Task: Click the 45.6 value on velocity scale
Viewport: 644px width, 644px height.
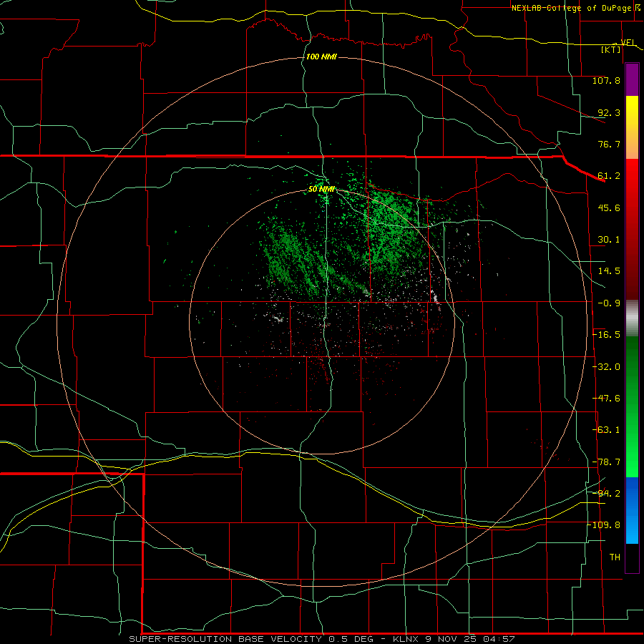Action: [609, 208]
